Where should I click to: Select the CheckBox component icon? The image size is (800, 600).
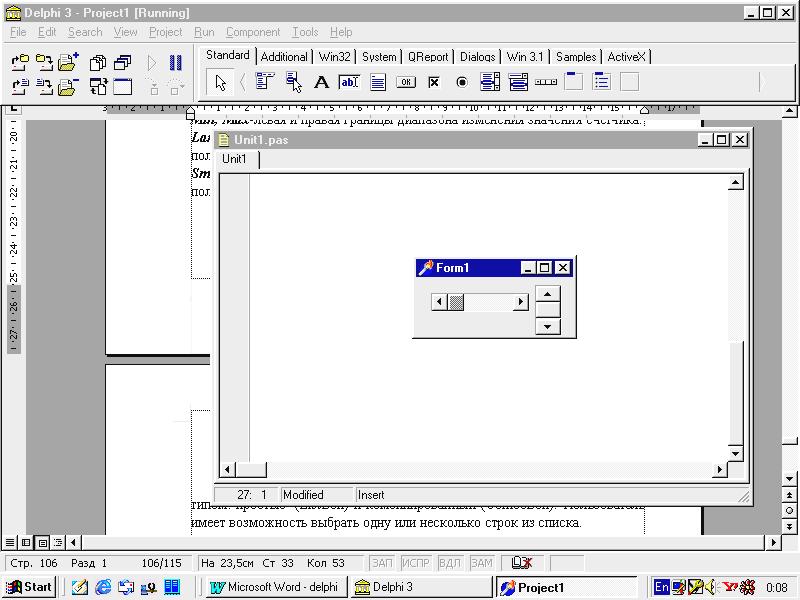pos(434,82)
